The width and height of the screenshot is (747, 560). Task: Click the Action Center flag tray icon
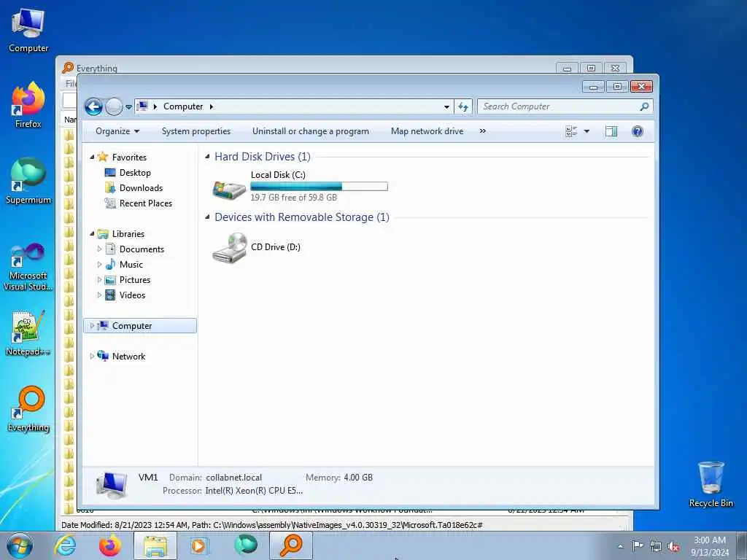pos(638,546)
